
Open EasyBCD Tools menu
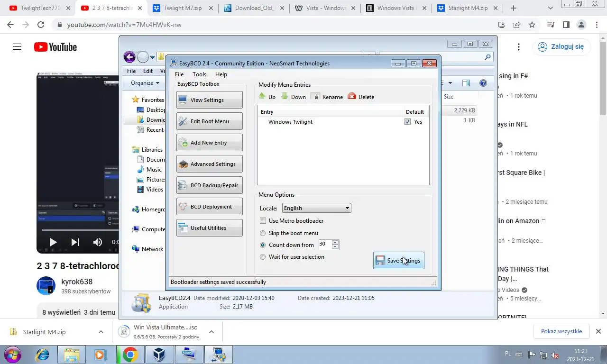(200, 74)
